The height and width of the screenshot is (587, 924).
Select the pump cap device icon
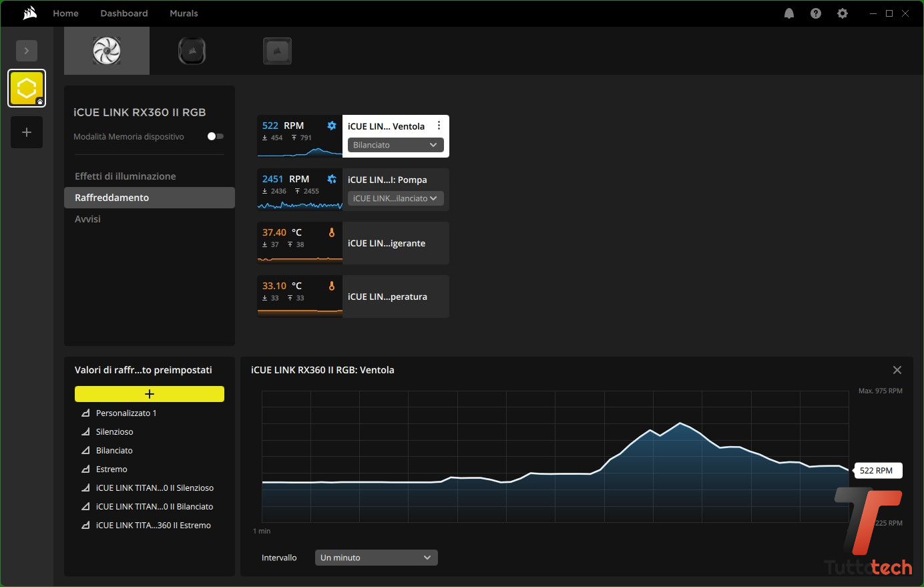(192, 51)
